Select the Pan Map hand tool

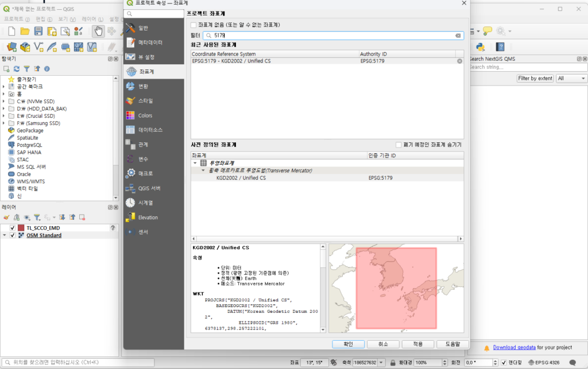(x=98, y=31)
